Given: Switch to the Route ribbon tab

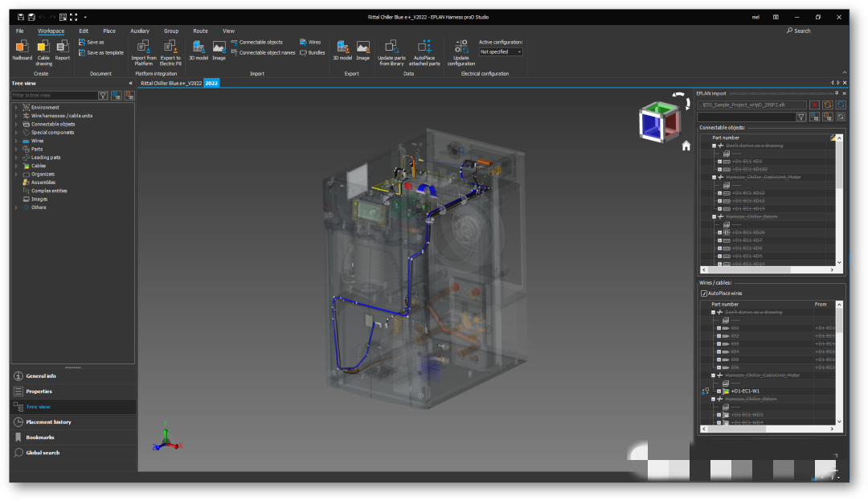Looking at the screenshot, I should pyautogui.click(x=200, y=31).
